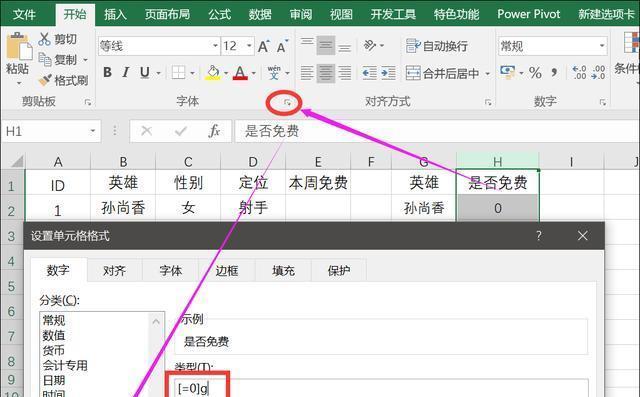Screen dimensions: 640x397
Task: Open the alignment group dialog launcher
Action: [x=488, y=102]
